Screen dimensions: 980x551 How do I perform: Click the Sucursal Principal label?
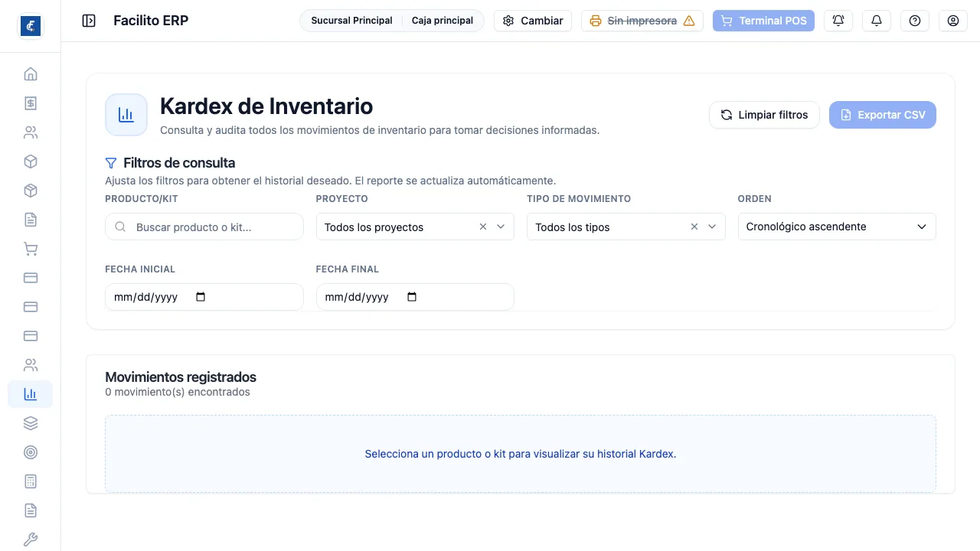click(351, 21)
